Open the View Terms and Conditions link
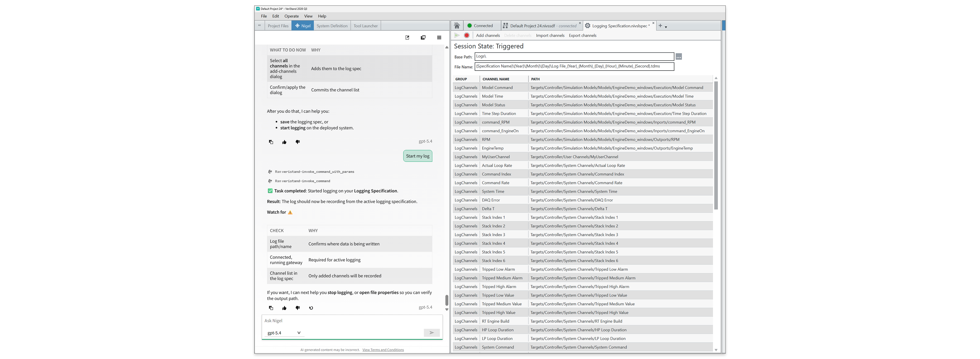 (383, 350)
